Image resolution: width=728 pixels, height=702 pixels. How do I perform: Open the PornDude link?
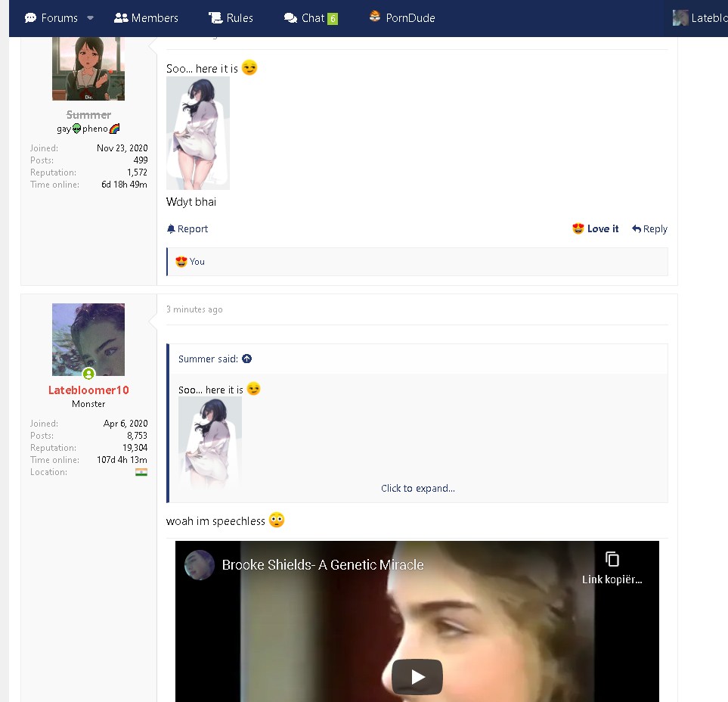coord(402,17)
